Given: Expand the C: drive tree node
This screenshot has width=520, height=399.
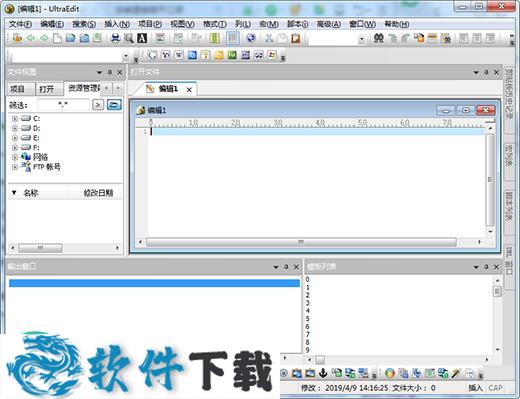Looking at the screenshot, I should click(14, 119).
